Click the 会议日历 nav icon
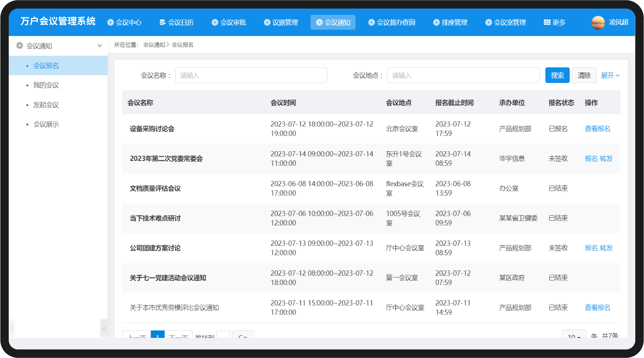This screenshot has width=644, height=358. (x=162, y=22)
